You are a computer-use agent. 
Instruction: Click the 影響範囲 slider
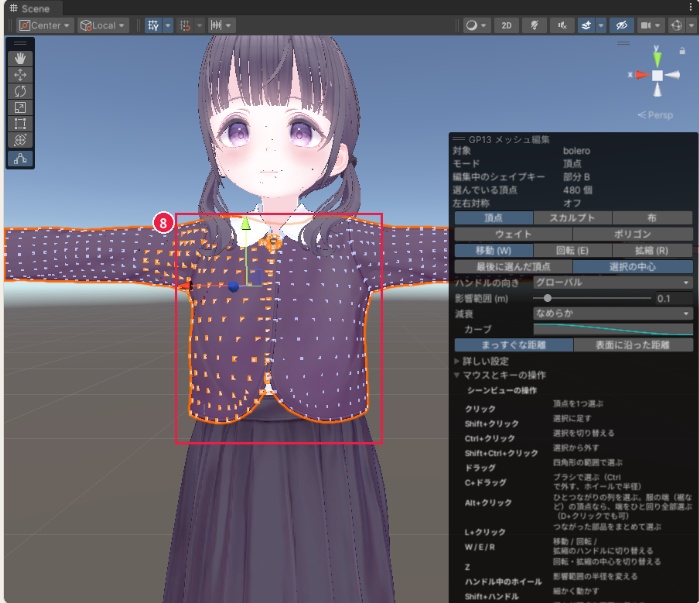click(x=592, y=298)
